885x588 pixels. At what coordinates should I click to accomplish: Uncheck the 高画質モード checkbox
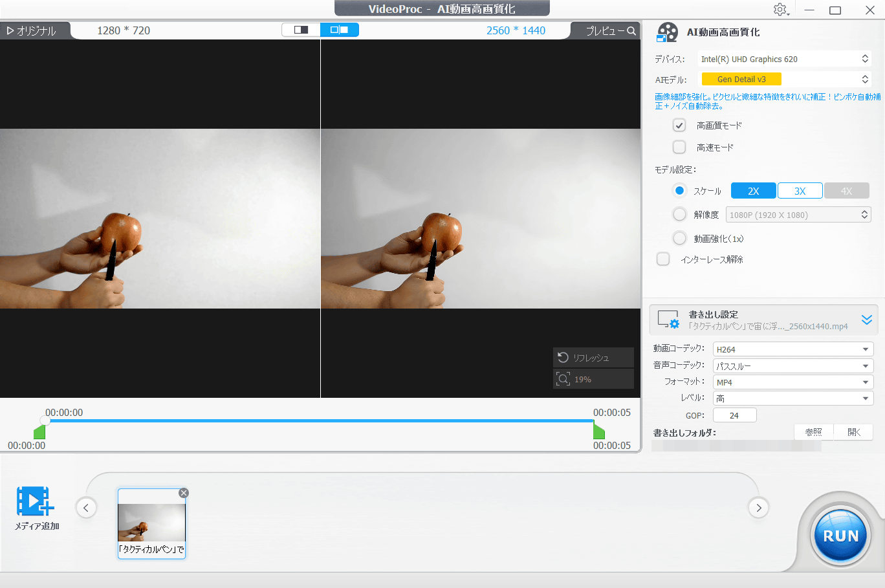(x=679, y=125)
